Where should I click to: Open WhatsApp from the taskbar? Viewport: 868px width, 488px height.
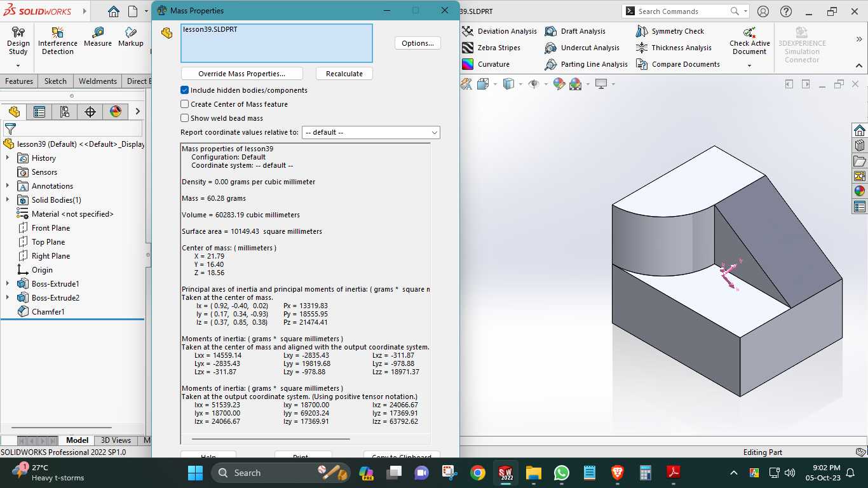[562, 473]
